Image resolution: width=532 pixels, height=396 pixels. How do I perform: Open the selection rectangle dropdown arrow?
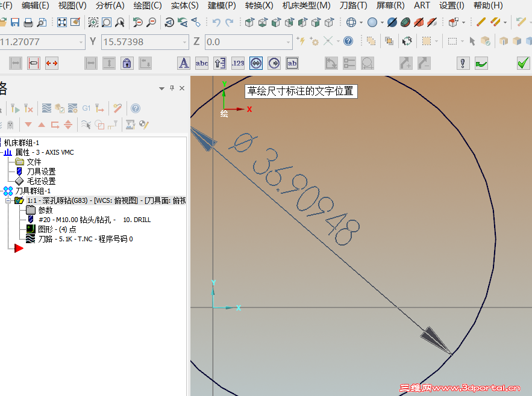tap(462, 42)
